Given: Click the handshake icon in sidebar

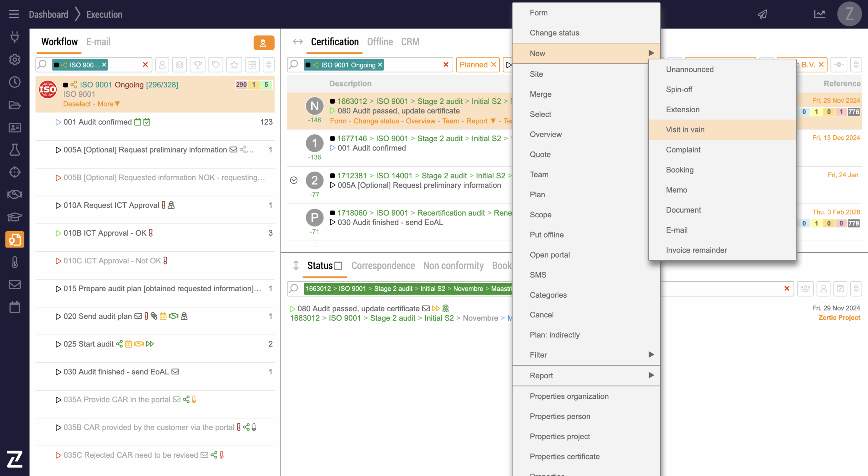Looking at the screenshot, I should (x=15, y=194).
